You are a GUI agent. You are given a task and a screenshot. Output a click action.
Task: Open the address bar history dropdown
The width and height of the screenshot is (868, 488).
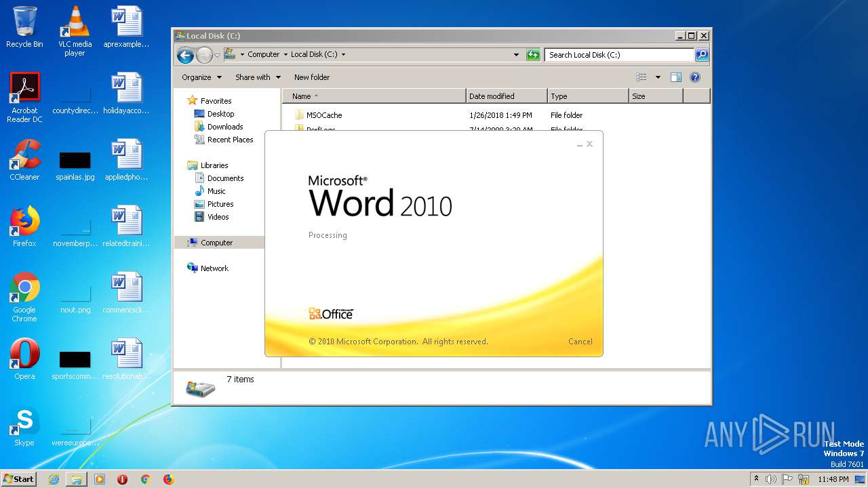(x=517, y=55)
